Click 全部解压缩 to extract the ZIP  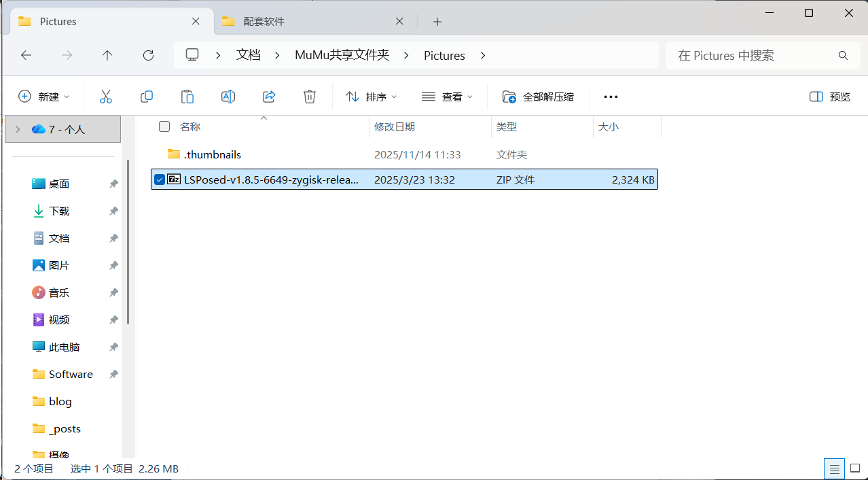[x=539, y=96]
